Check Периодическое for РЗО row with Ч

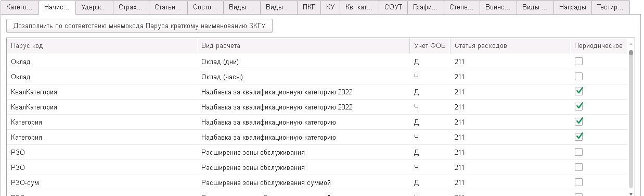coord(578,167)
